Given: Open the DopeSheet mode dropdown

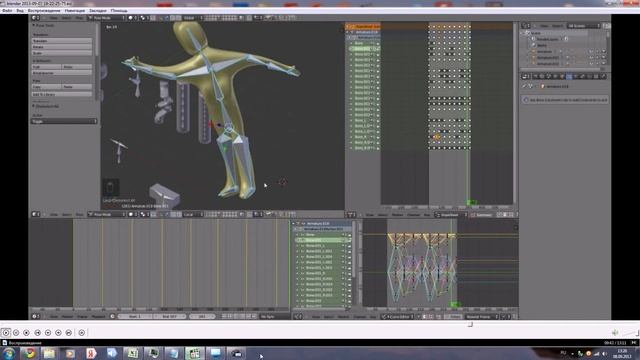Looking at the screenshot, I should 451,215.
